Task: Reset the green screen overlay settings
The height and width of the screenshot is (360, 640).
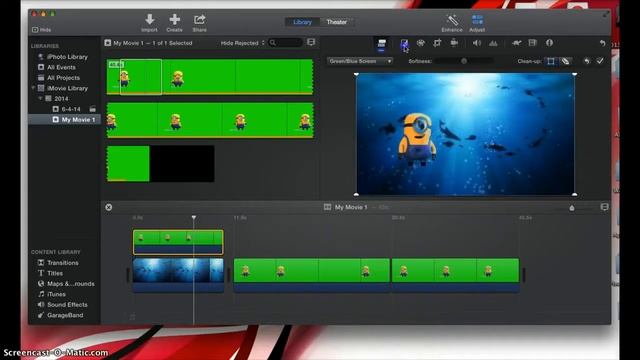Action: pyautogui.click(x=587, y=61)
